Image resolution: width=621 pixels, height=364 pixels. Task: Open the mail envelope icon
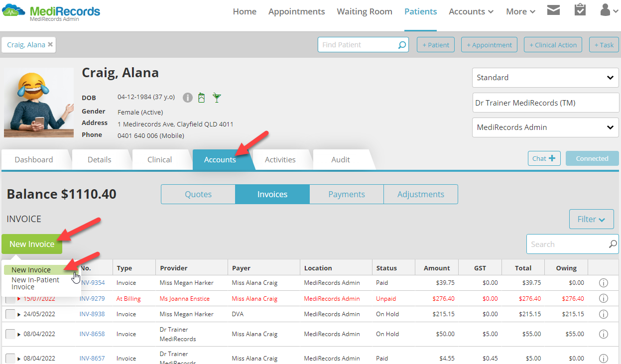click(553, 10)
